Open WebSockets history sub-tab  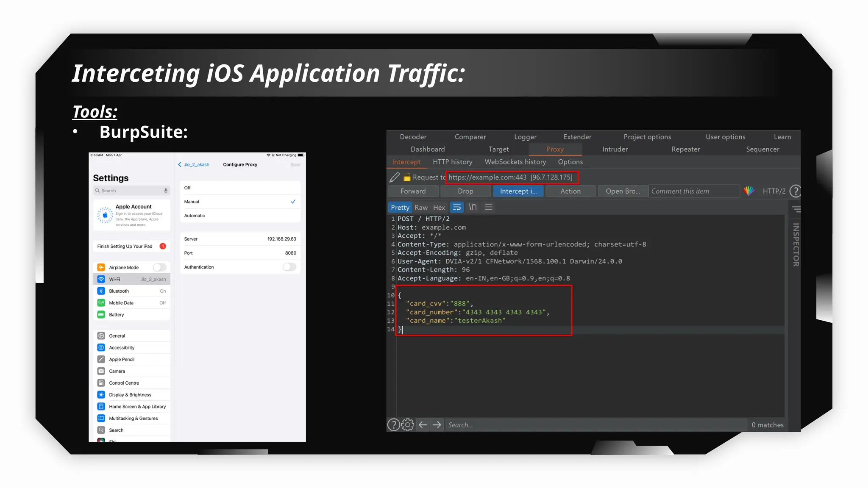pyautogui.click(x=515, y=162)
